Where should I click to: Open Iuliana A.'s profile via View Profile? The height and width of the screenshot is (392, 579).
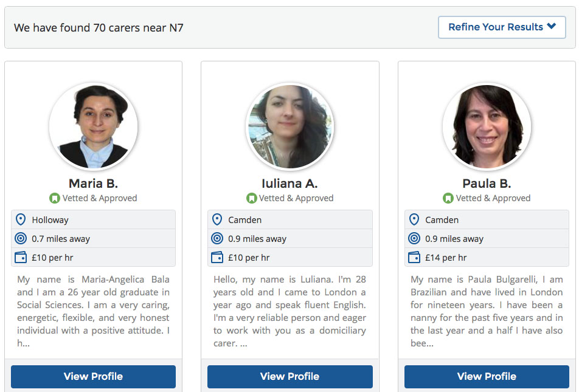(x=290, y=376)
